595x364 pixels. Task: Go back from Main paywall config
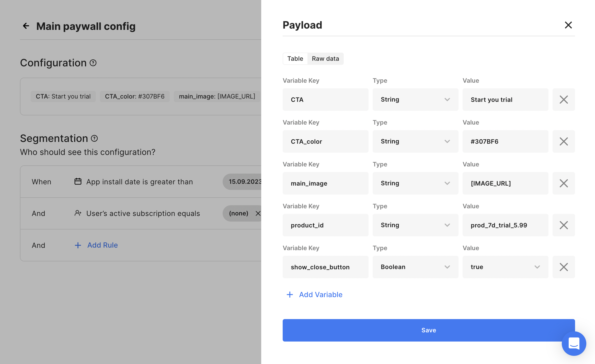pyautogui.click(x=26, y=26)
